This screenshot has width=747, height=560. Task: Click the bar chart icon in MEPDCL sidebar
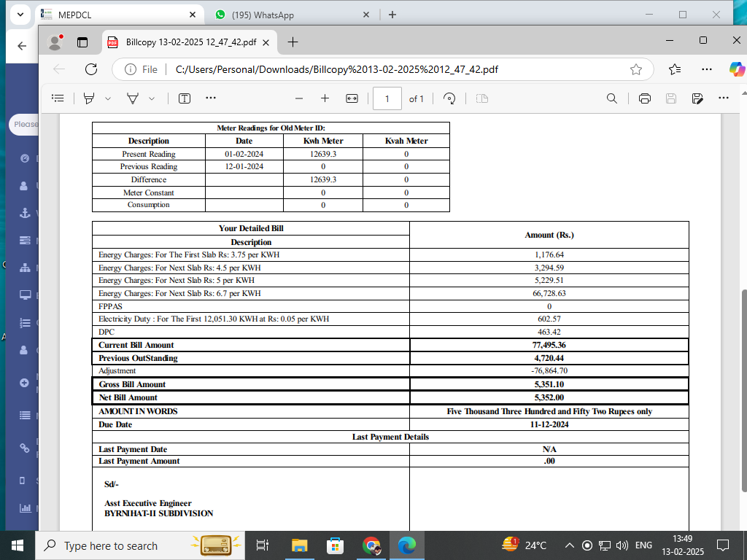pyautogui.click(x=26, y=508)
